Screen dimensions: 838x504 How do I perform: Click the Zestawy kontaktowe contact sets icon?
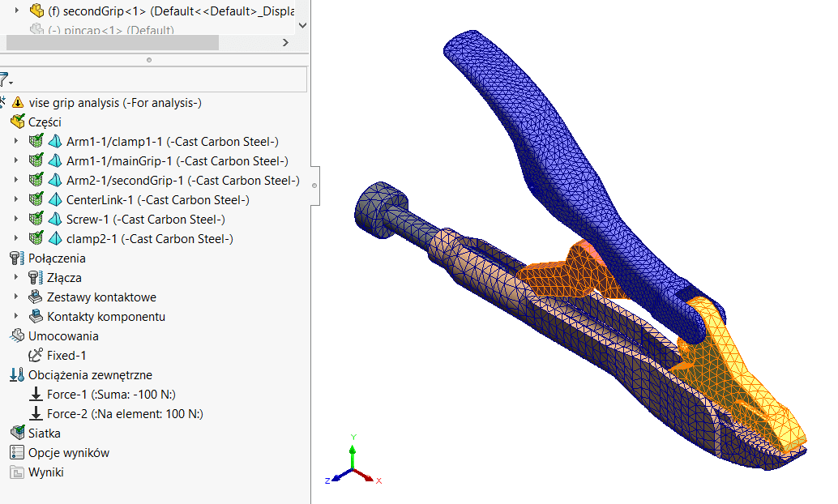coord(36,297)
